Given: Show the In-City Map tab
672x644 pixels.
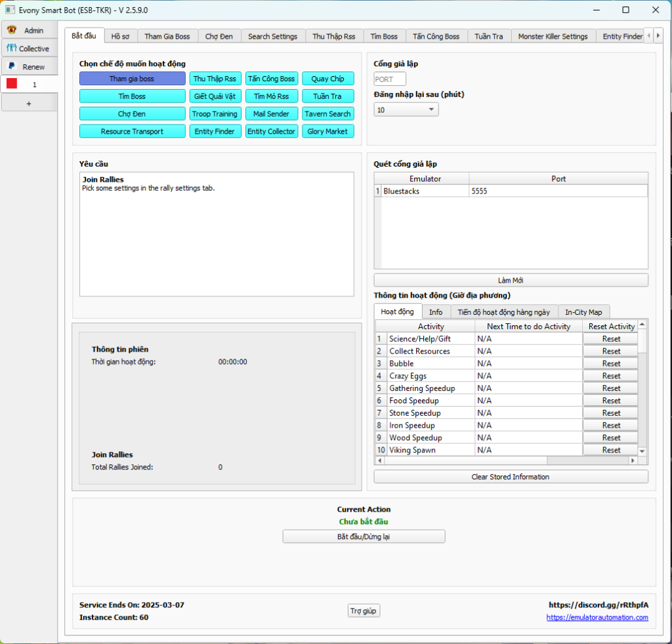Looking at the screenshot, I should [583, 312].
